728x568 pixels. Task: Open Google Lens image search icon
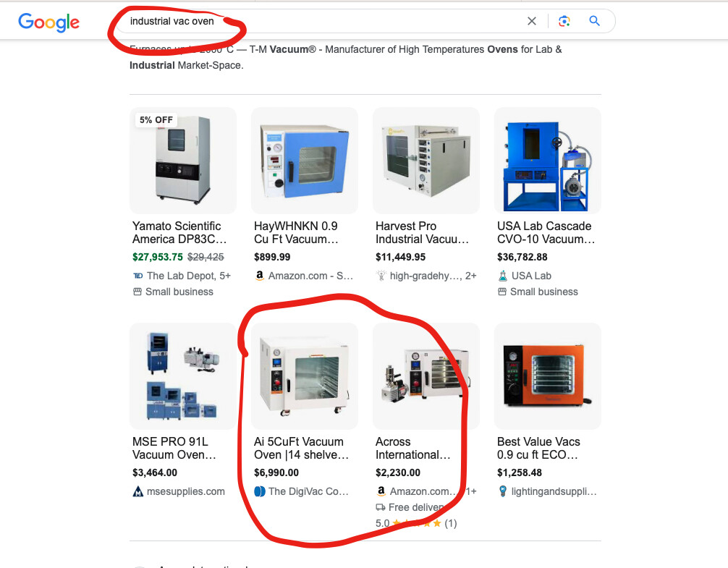pyautogui.click(x=564, y=21)
